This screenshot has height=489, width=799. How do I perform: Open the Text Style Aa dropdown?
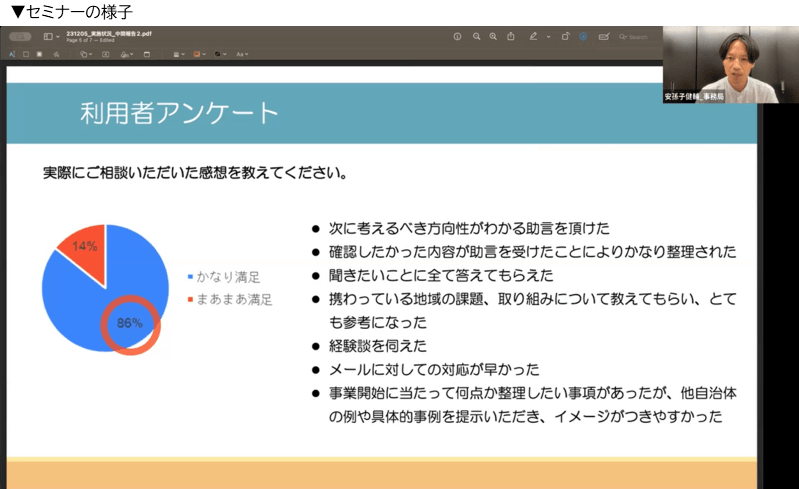(242, 54)
